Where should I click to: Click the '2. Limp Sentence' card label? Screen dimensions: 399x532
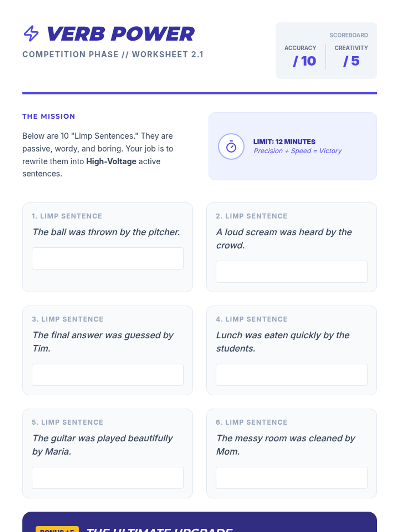pos(251,216)
